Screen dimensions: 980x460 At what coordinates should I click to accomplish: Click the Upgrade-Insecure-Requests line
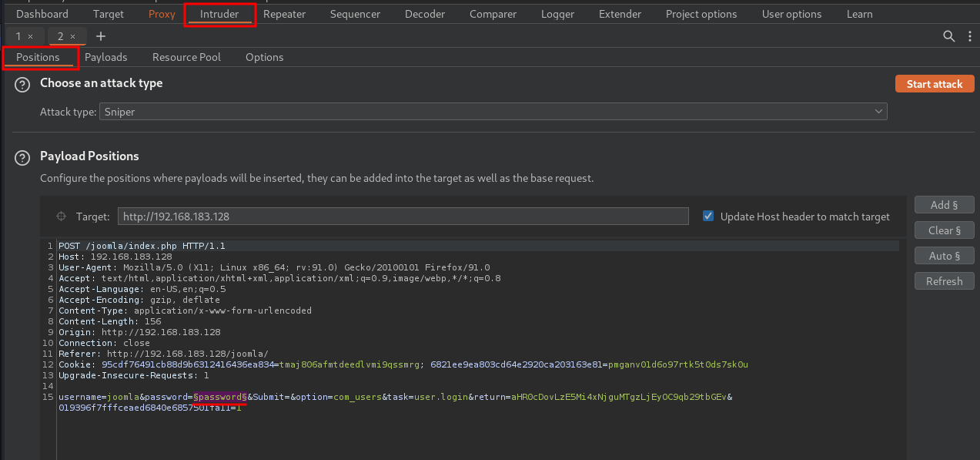pyautogui.click(x=134, y=375)
